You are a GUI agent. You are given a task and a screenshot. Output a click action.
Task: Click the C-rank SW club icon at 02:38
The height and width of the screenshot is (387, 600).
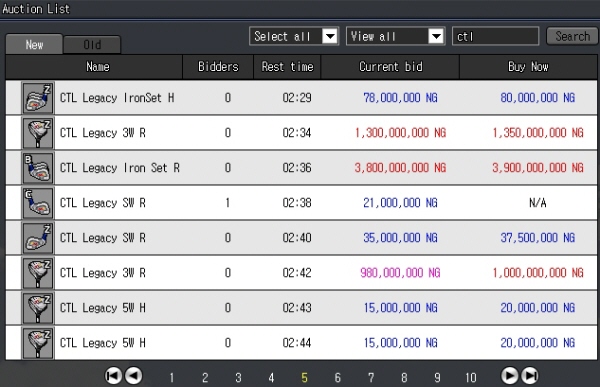[x=38, y=203]
